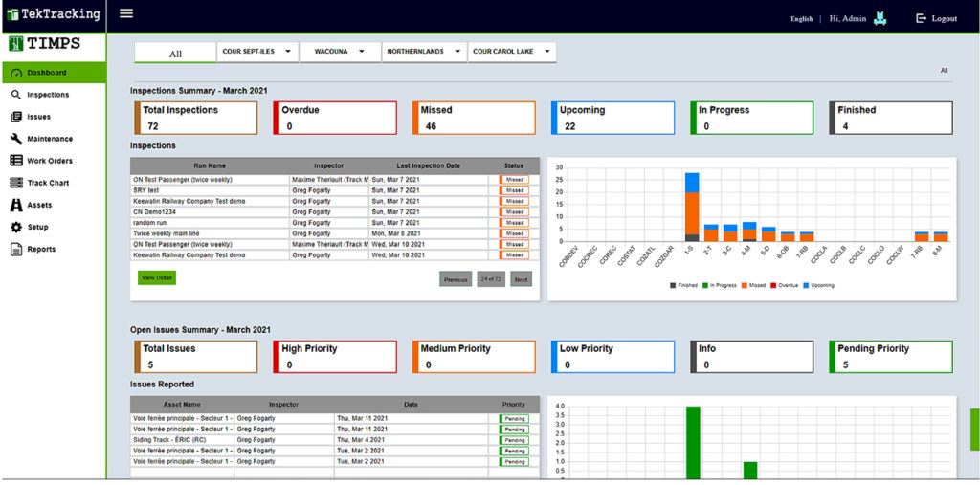Viewport: 980px width, 485px height.
Task: Expand the WACOUNA dropdown
Action: point(340,52)
